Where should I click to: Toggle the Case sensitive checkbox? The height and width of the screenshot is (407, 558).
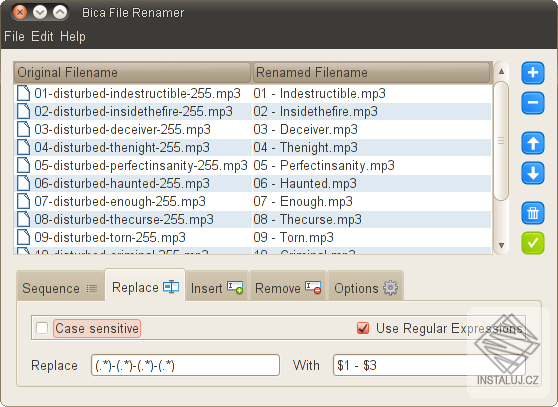click(x=42, y=328)
